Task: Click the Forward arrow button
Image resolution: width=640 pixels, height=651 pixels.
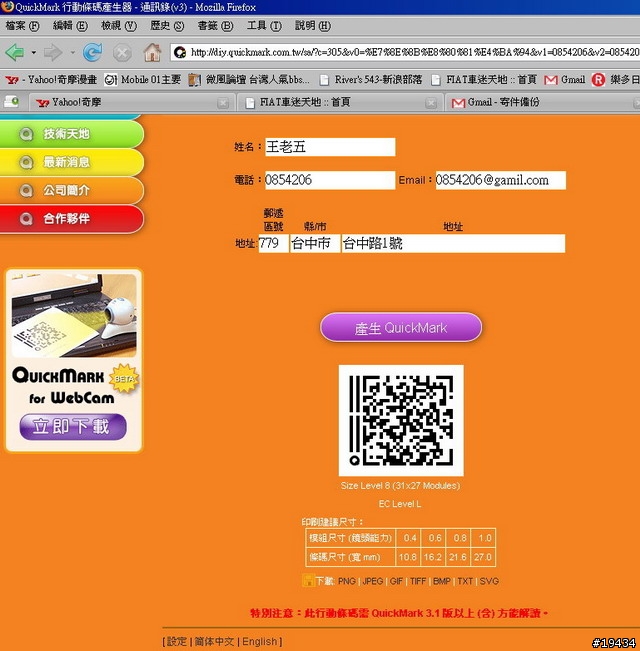Action: [x=53, y=52]
